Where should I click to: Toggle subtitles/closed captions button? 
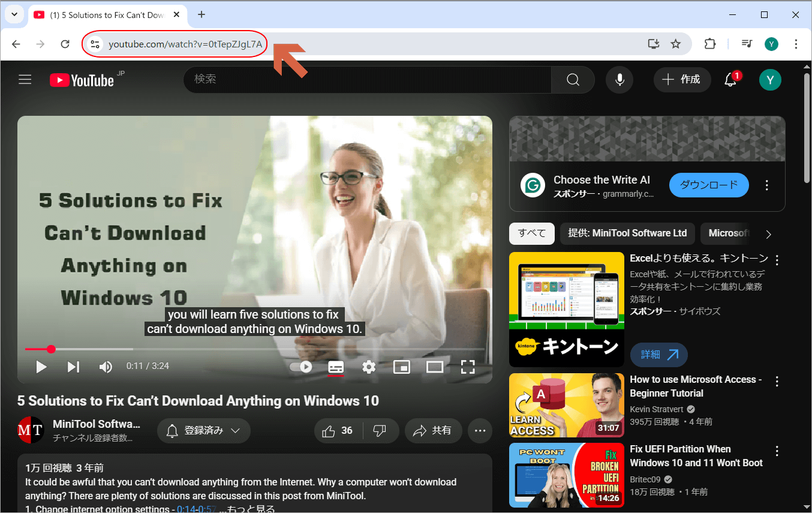tap(336, 367)
